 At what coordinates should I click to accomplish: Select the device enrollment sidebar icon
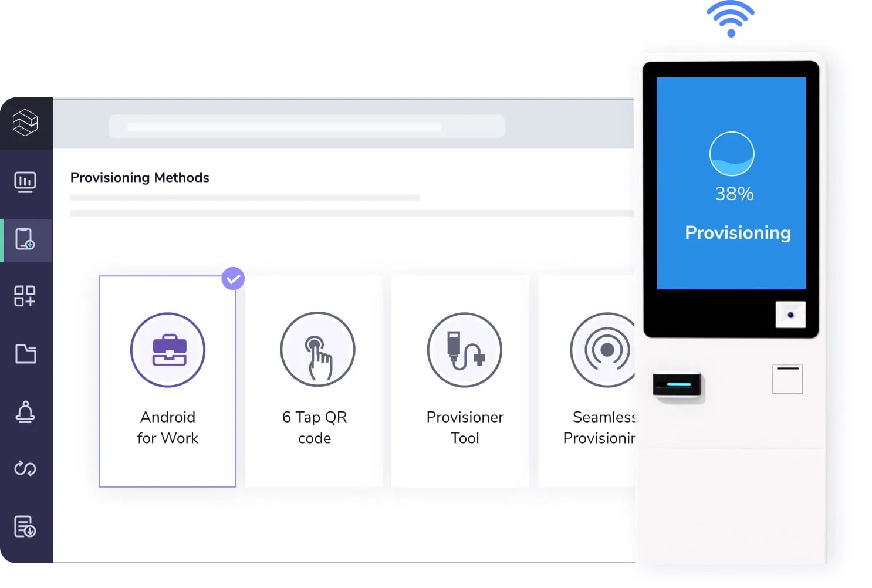tap(26, 240)
